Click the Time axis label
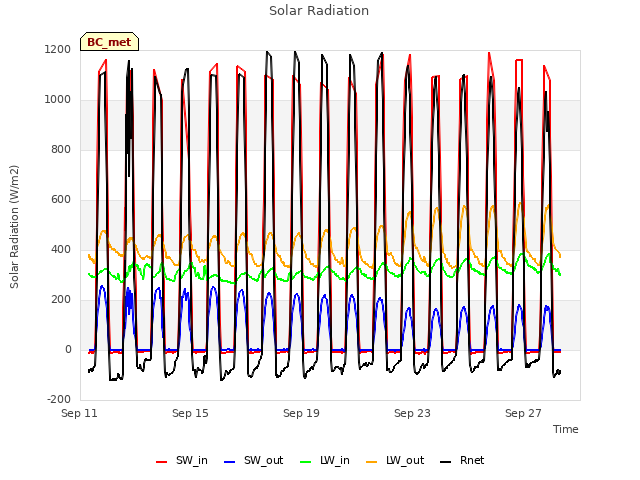The width and height of the screenshot is (640, 480). point(566,429)
